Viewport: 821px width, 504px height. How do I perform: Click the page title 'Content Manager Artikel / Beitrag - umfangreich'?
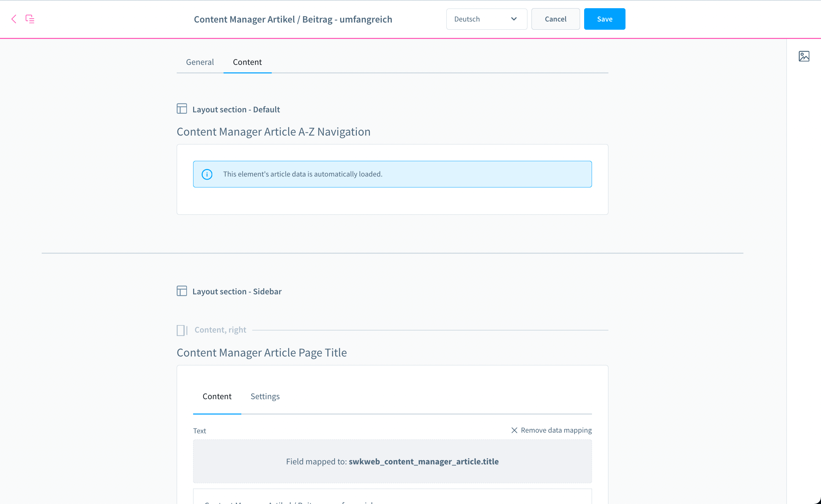pos(293,19)
